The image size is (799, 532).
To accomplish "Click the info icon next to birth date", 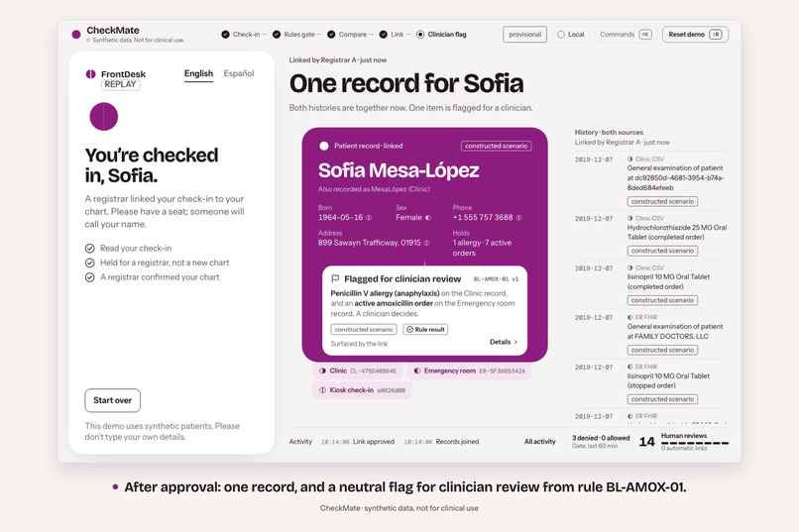I will tap(369, 218).
